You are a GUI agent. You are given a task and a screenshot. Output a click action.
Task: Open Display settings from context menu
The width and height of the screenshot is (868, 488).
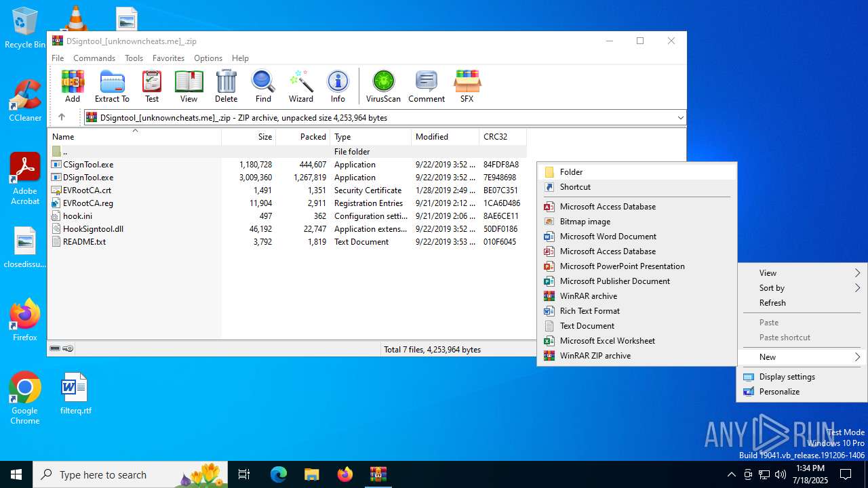802,377
